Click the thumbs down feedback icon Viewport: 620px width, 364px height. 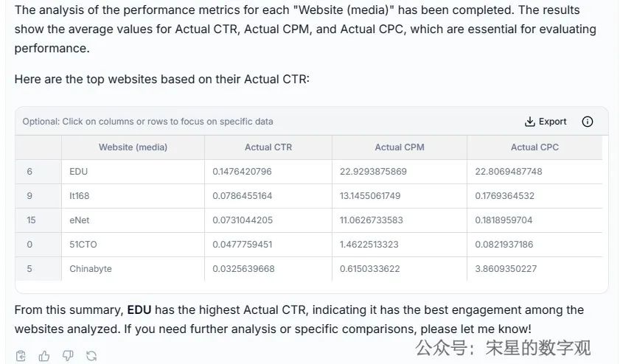(68, 356)
